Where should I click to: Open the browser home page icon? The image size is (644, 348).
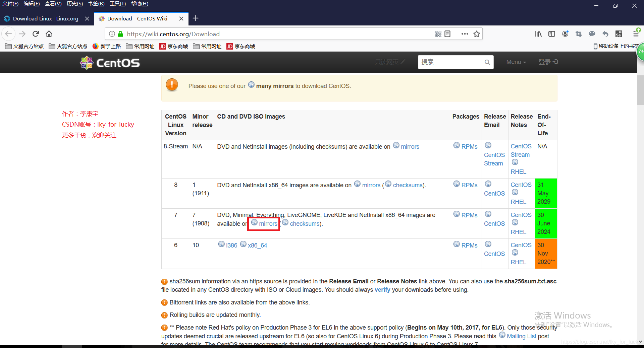(49, 34)
